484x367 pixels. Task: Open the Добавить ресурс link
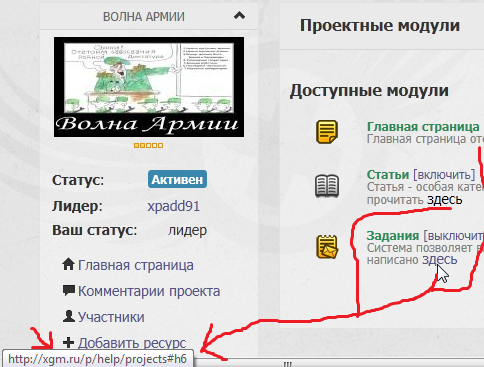(x=132, y=343)
